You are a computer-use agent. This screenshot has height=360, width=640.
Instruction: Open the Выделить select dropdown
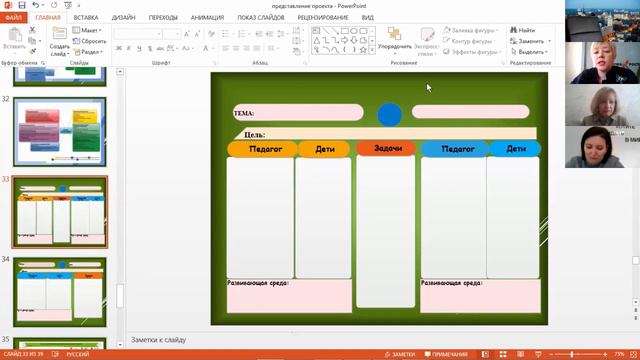tap(529, 52)
